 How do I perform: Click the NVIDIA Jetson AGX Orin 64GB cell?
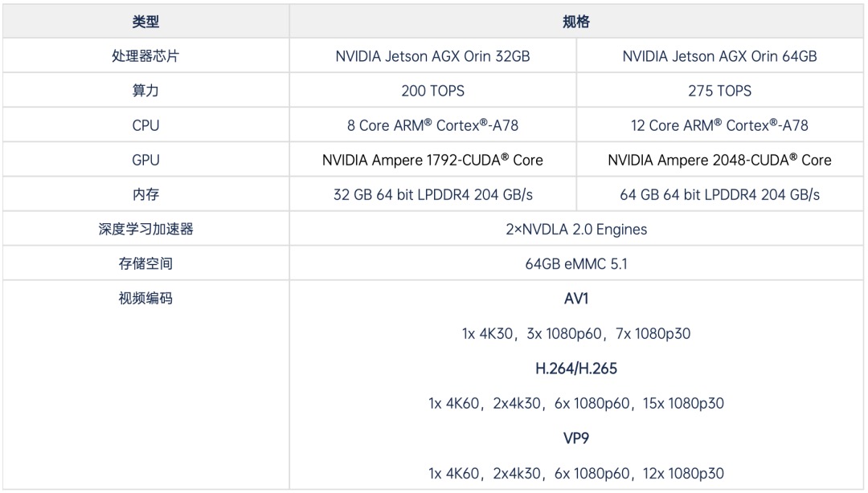coord(719,56)
